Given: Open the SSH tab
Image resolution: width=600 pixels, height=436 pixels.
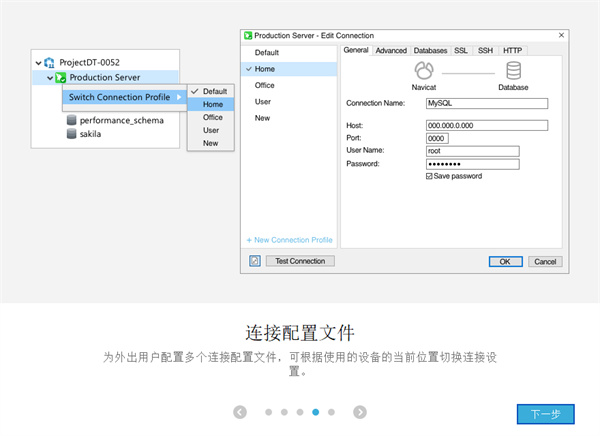Looking at the screenshot, I should (x=485, y=51).
